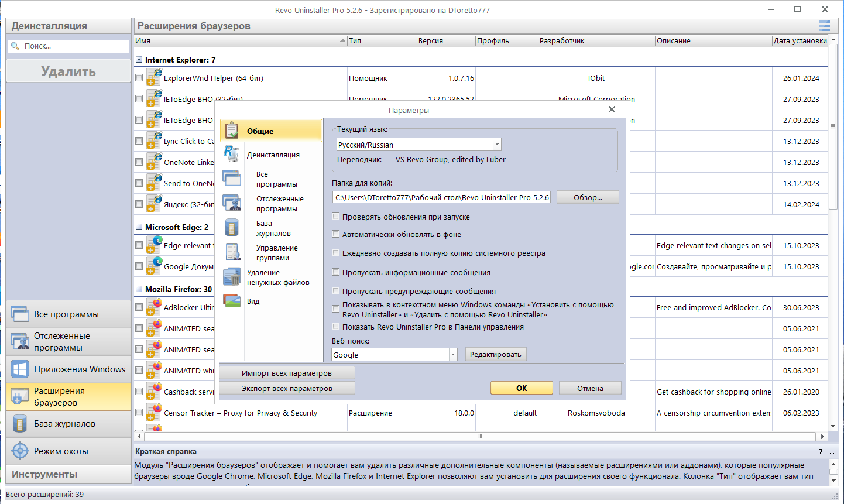Click the hamburger menu icon top right
Image resolution: width=844 pixels, height=504 pixels.
[x=825, y=26]
